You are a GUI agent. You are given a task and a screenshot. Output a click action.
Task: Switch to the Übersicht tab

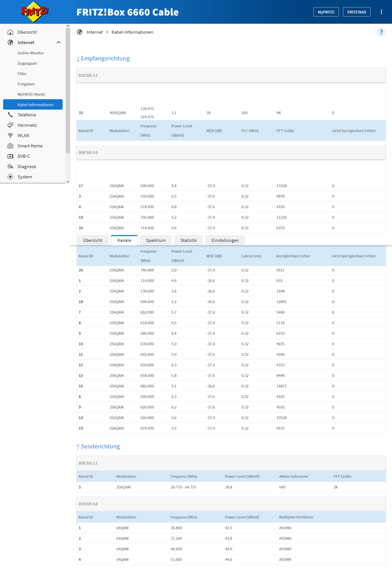tap(93, 240)
